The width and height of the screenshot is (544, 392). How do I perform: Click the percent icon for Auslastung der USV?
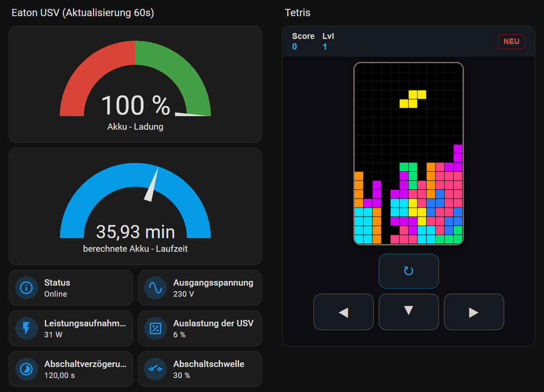click(155, 328)
